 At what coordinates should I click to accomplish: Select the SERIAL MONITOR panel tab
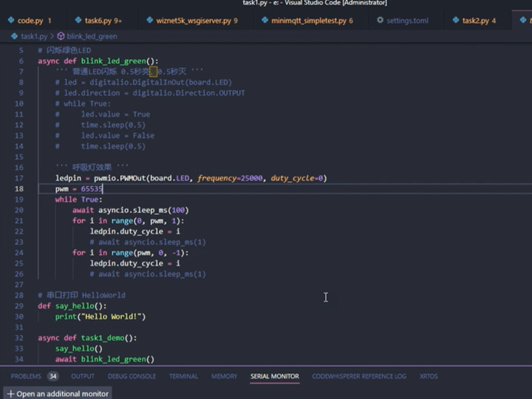point(274,376)
